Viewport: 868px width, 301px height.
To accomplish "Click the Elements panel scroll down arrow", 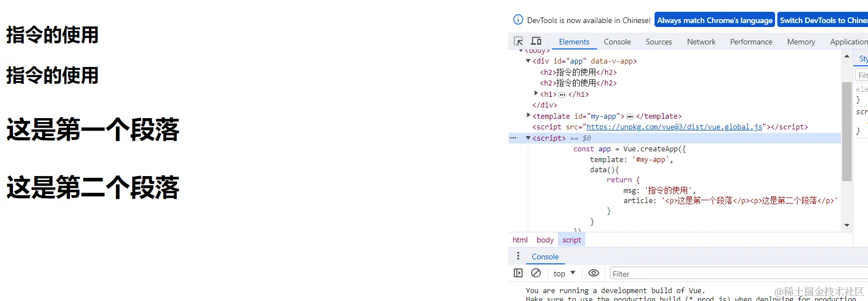I will point(847,225).
